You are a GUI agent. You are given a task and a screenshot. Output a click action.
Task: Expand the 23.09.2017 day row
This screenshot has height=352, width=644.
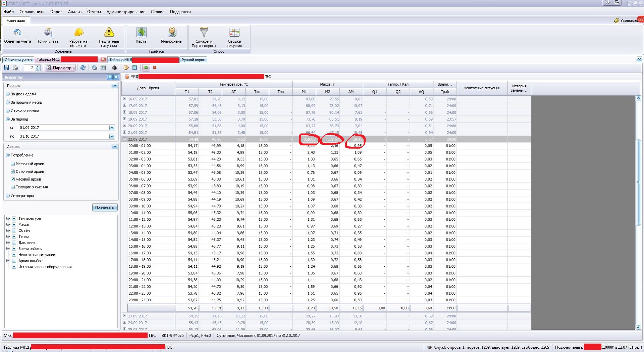124,316
